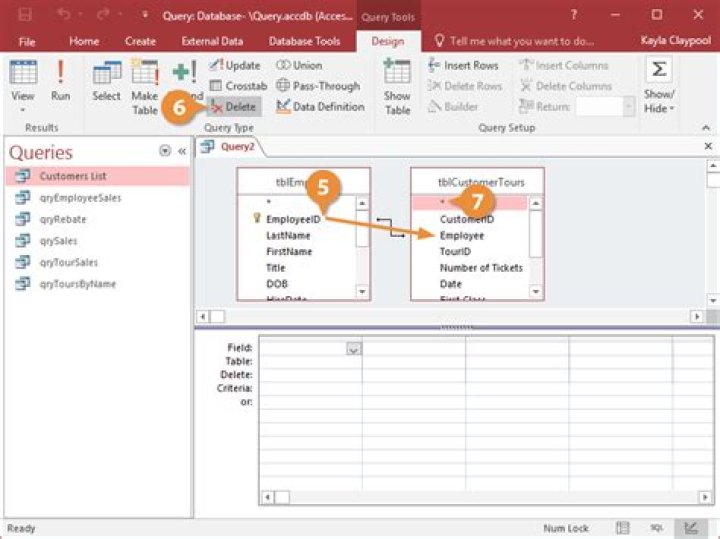The width and height of the screenshot is (720, 539).
Task: Switch to Datasheet View in status bar
Action: pyautogui.click(x=622, y=528)
